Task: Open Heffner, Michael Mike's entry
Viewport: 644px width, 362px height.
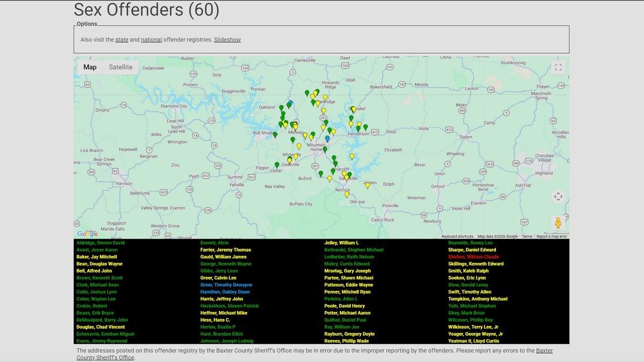Action: tap(224, 313)
